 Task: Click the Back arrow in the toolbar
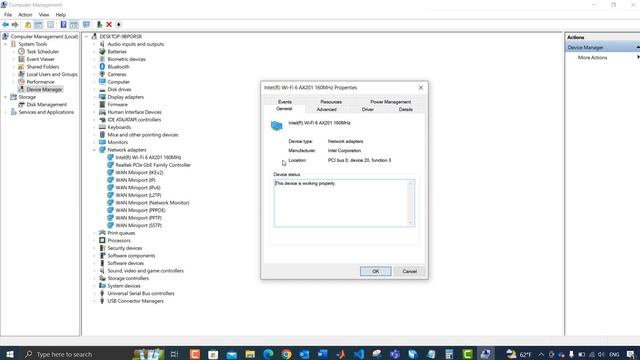pos(6,25)
